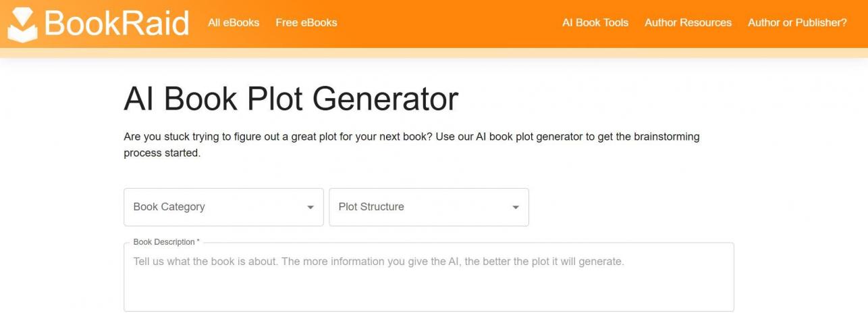
Task: Click the Plot Structure caret arrow
Action: tap(516, 208)
